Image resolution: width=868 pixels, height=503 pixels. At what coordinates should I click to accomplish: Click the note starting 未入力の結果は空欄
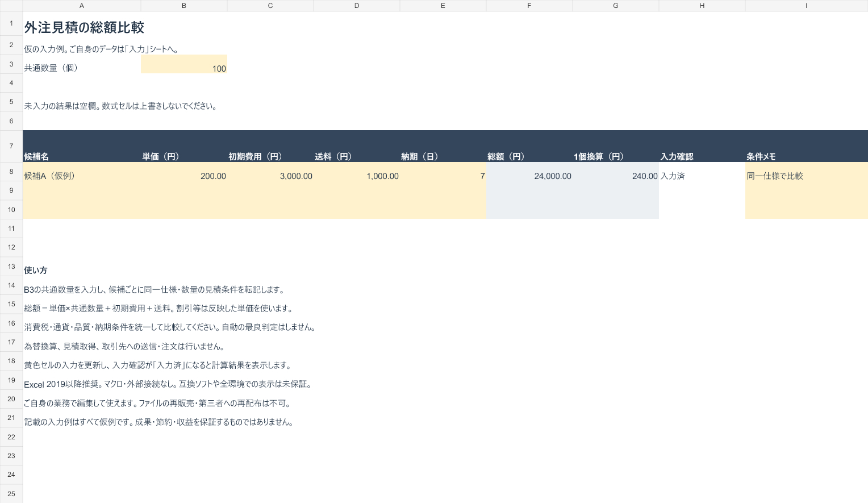(x=120, y=106)
